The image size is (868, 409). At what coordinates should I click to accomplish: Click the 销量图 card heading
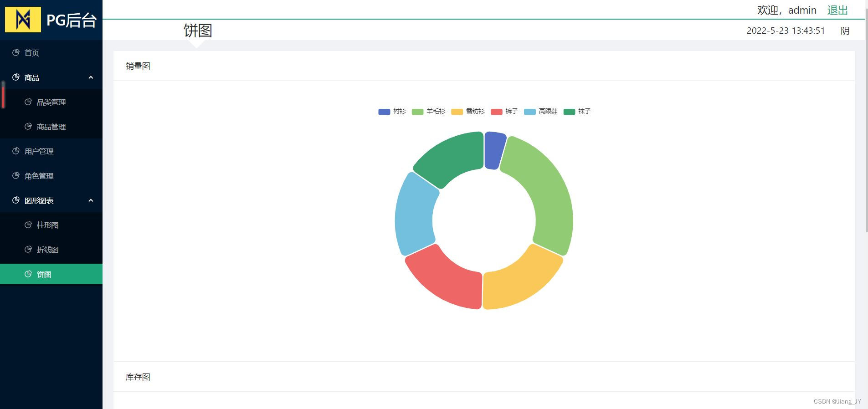click(138, 66)
